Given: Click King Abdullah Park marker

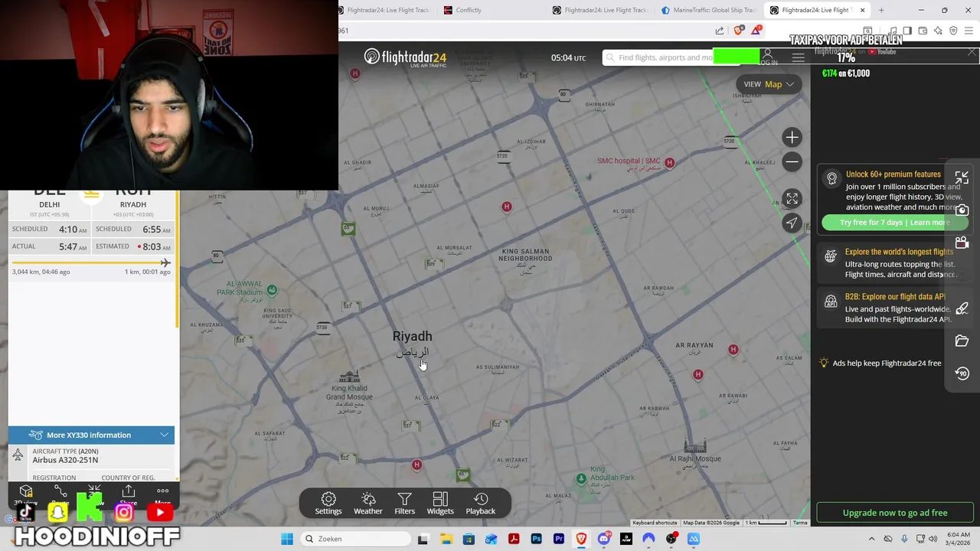Looking at the screenshot, I should click(x=581, y=478).
